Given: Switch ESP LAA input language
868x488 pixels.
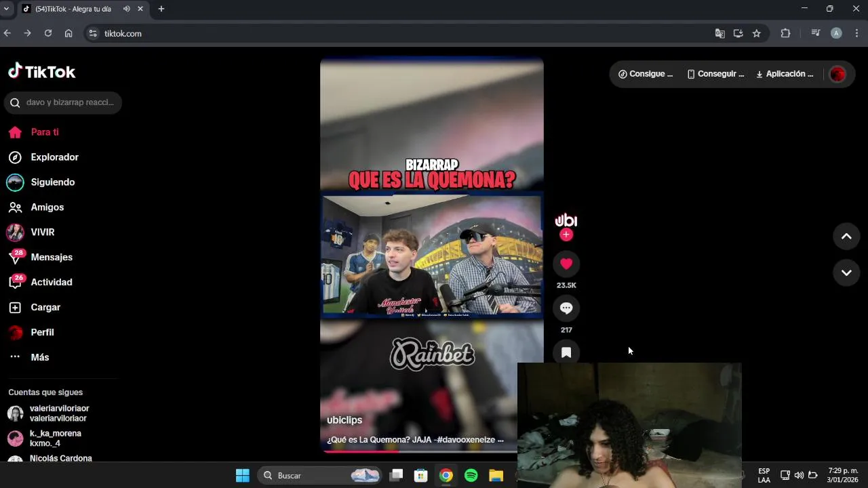Looking at the screenshot, I should (764, 475).
